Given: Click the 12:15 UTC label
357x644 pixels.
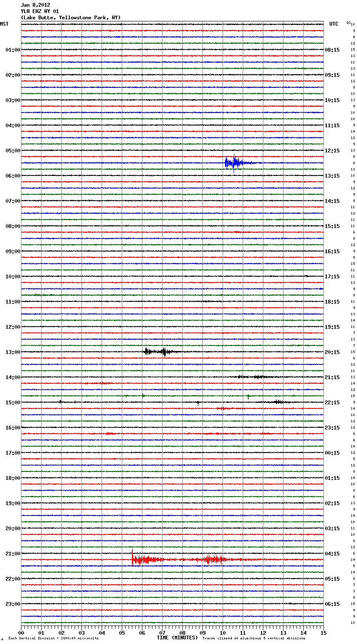Looking at the screenshot, I should pyautogui.click(x=332, y=151).
